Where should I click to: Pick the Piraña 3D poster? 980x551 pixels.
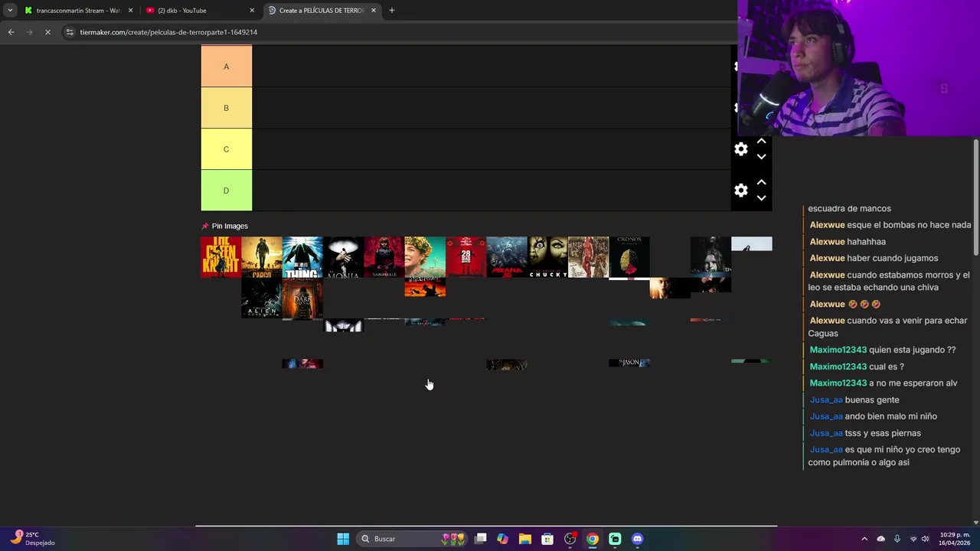[507, 257]
